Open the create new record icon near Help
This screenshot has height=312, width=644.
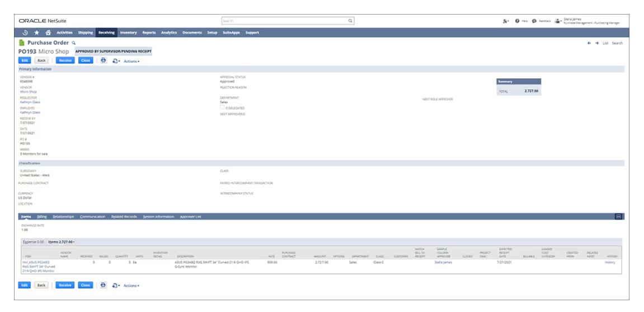point(506,21)
